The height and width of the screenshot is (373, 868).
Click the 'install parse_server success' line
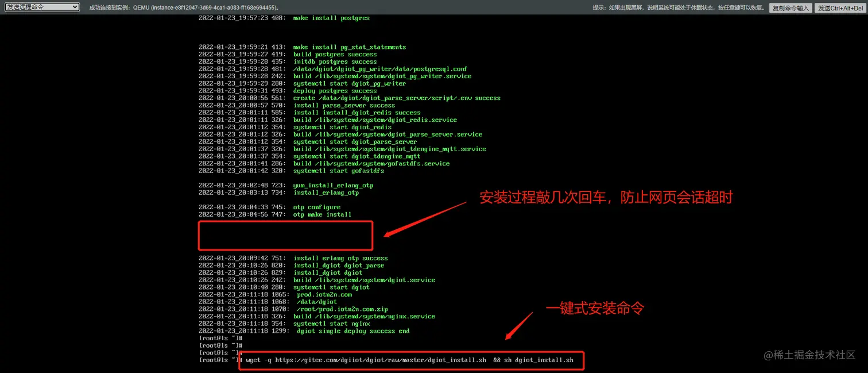[297, 106]
